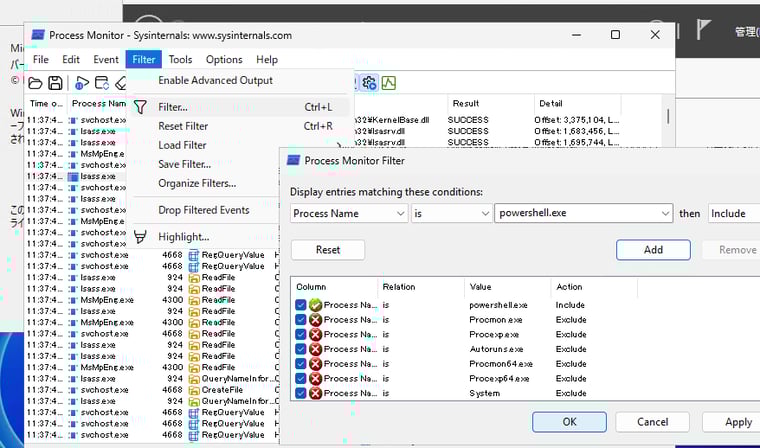Click the Reset button in filter dialog
Viewport: 760px width, 448px height.
tap(328, 250)
